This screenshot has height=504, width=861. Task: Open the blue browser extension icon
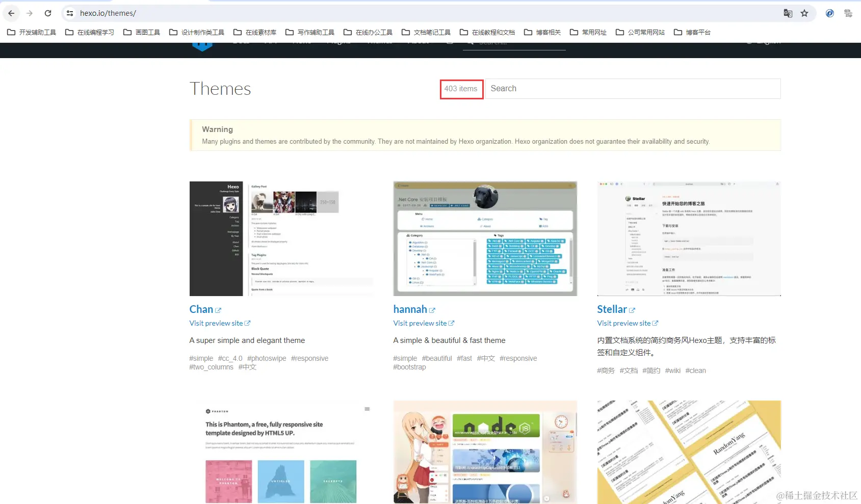coord(830,13)
